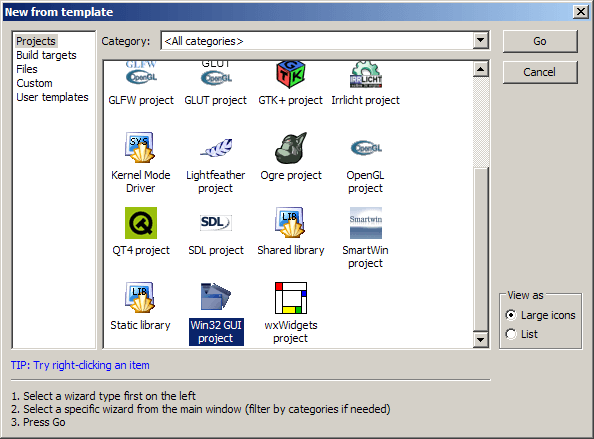The image size is (594, 439).
Task: Click the 'QT4 project' label
Action: pos(141,250)
